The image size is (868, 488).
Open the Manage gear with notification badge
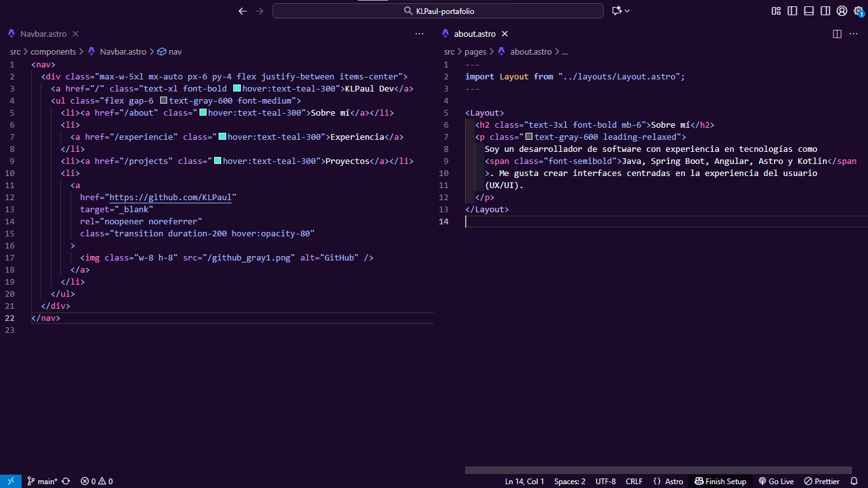(x=858, y=11)
